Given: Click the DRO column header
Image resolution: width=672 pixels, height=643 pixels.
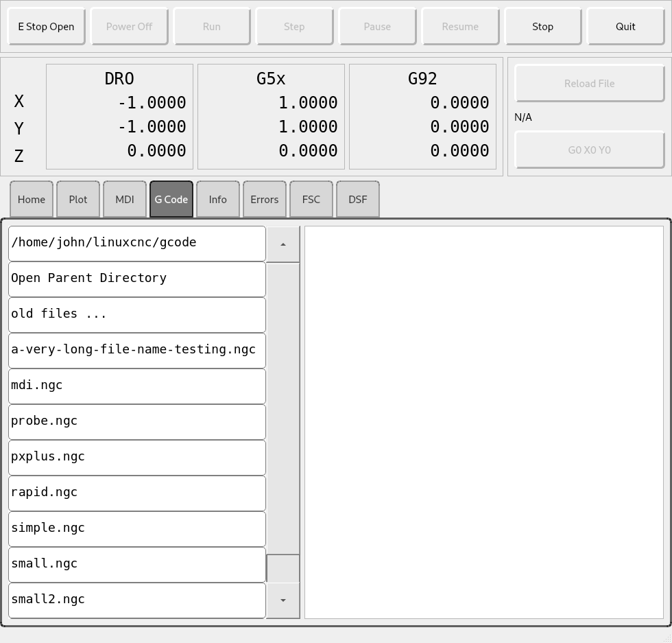Looking at the screenshot, I should (119, 79).
